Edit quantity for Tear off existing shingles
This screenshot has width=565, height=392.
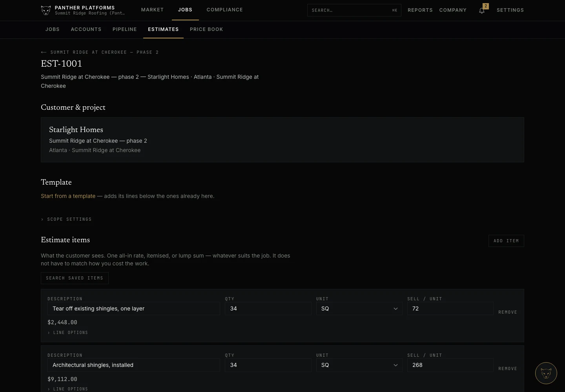click(x=268, y=309)
